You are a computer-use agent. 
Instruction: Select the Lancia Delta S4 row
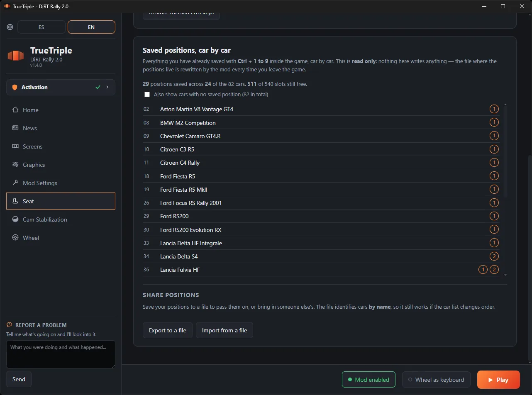tap(321, 256)
